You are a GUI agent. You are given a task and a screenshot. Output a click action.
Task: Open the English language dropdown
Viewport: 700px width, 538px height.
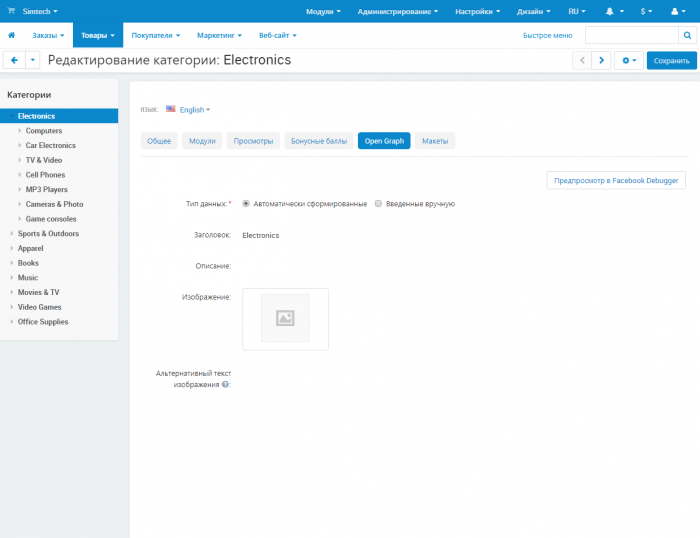point(195,110)
